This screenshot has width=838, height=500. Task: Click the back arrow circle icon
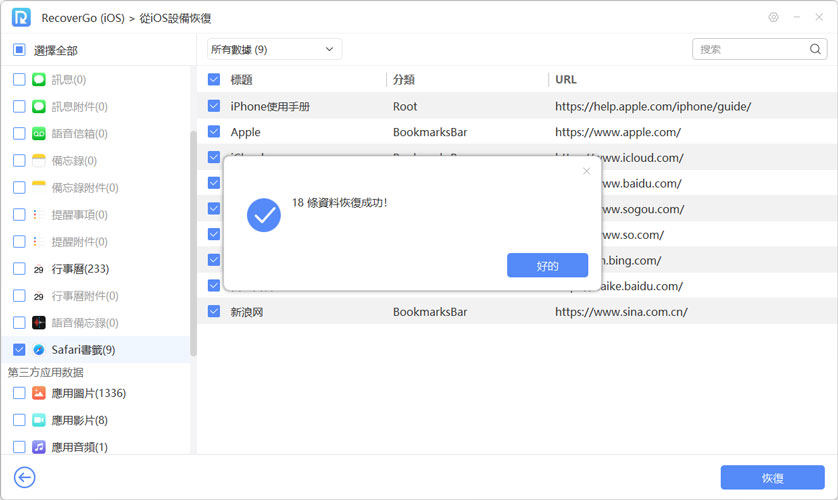(25, 477)
